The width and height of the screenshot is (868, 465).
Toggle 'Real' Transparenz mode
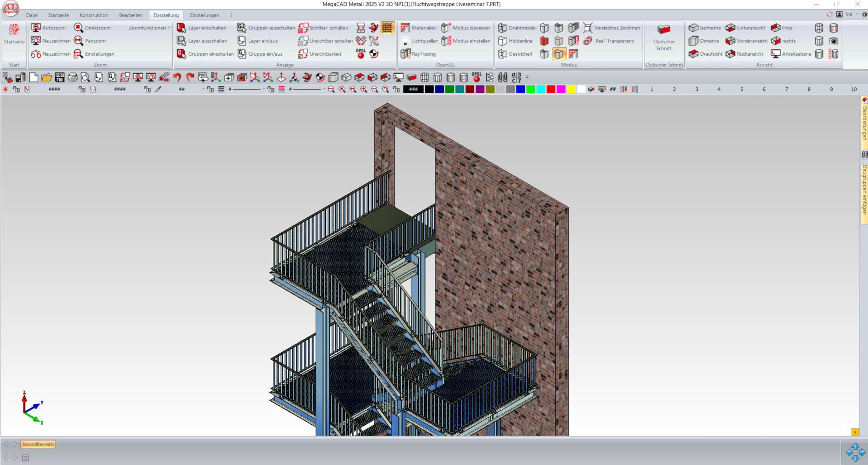tap(609, 41)
